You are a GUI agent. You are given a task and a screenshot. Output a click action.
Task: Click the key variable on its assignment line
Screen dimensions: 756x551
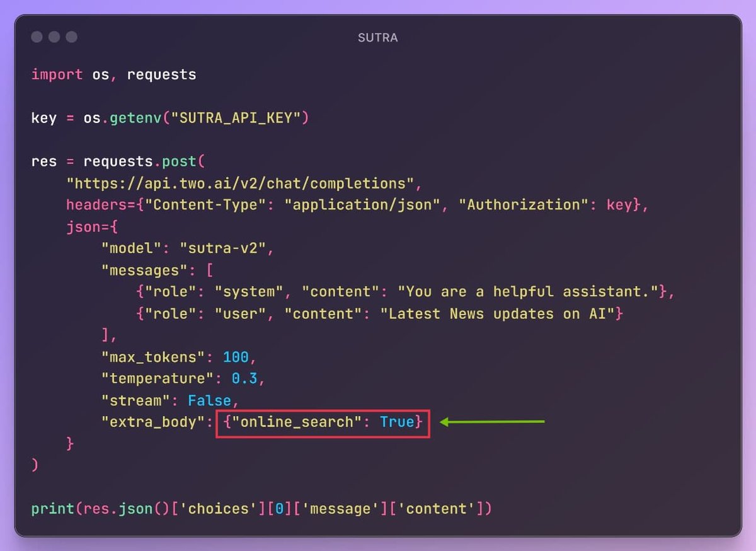pyautogui.click(x=44, y=118)
